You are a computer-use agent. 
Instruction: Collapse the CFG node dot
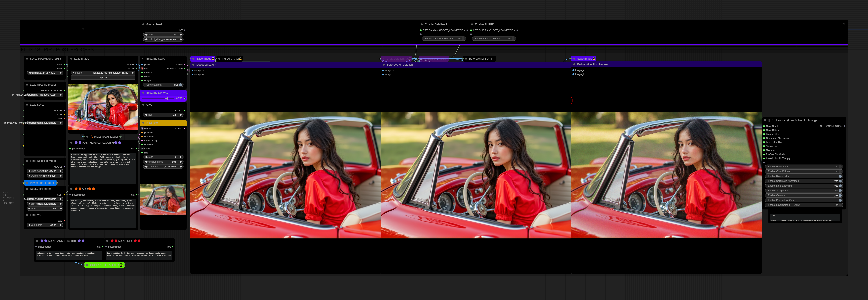[x=143, y=104]
